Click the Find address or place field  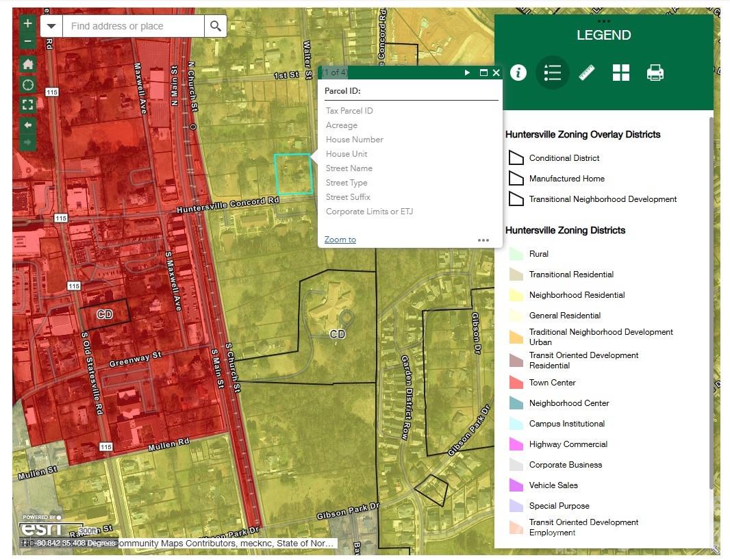click(134, 26)
